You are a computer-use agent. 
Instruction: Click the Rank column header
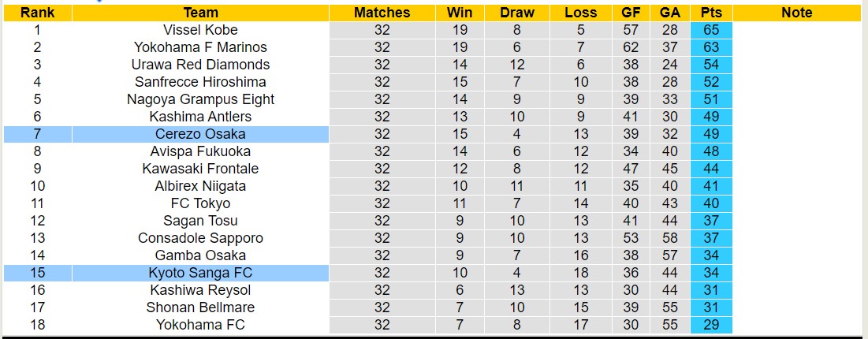[37, 13]
